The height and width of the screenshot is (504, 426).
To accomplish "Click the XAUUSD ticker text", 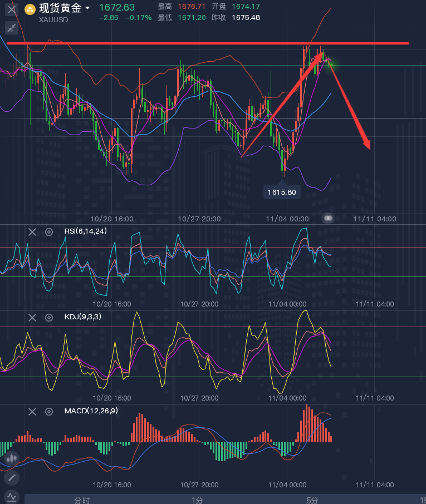I will tap(53, 19).
